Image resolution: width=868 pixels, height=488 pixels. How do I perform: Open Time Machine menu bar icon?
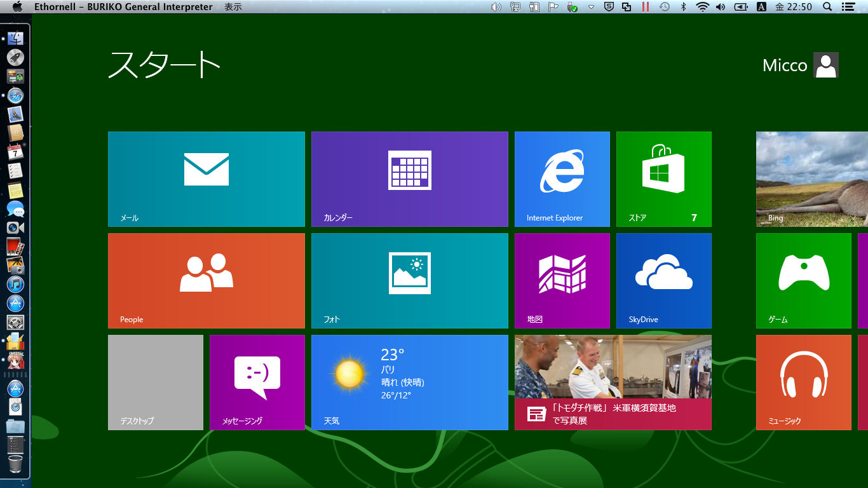664,6
